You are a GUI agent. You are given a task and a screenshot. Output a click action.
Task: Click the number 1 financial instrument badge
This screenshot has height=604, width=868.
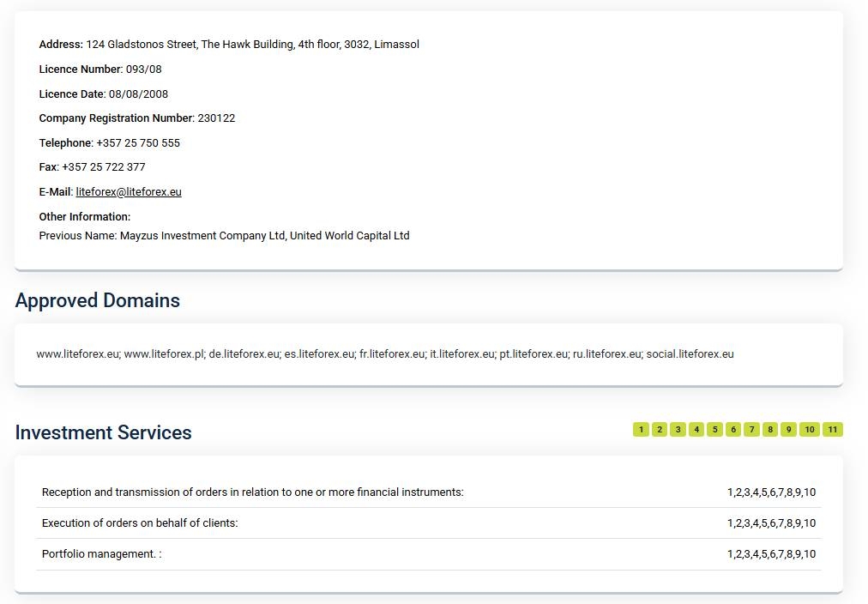pos(641,430)
